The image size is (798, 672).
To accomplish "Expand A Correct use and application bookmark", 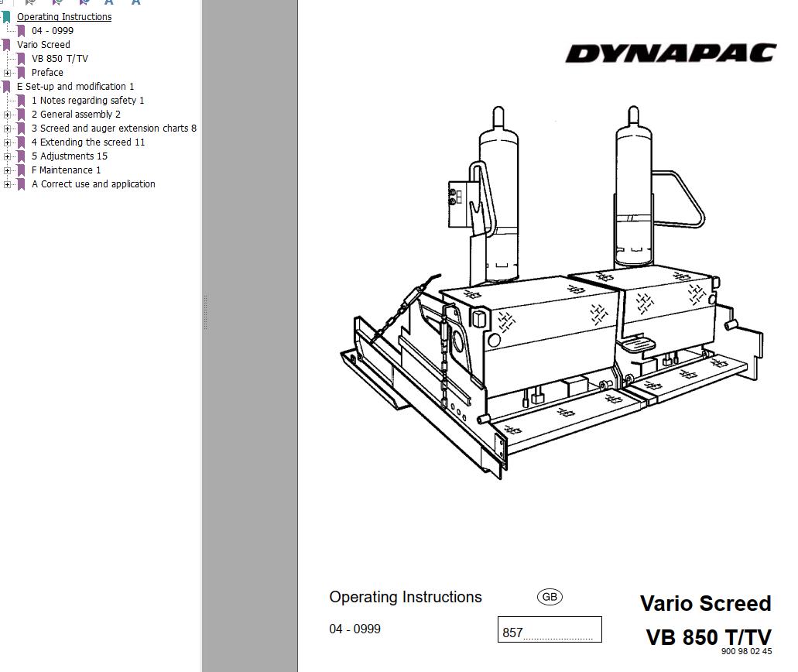I will [x=7, y=184].
